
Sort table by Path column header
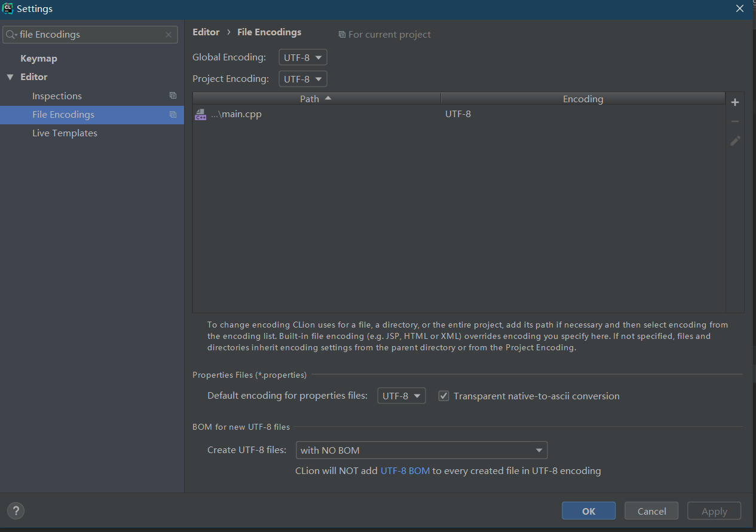click(317, 99)
